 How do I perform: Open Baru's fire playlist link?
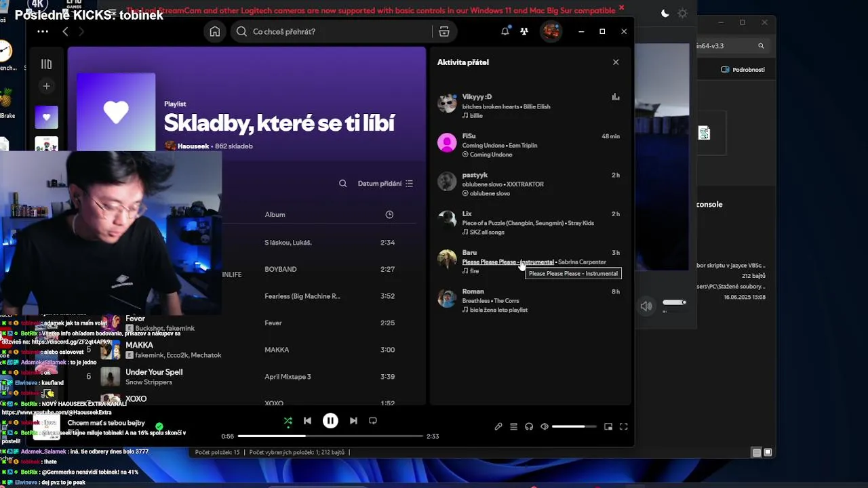click(x=474, y=271)
